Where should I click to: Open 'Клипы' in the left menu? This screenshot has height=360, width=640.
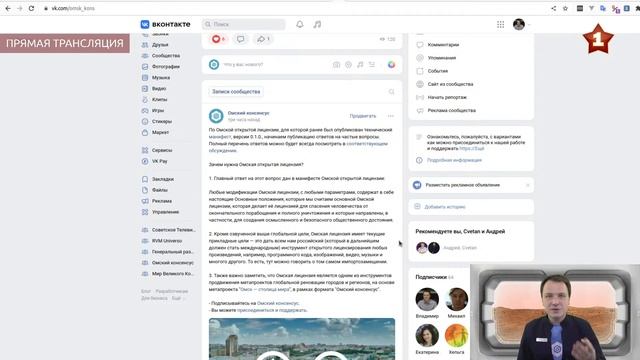(159, 100)
